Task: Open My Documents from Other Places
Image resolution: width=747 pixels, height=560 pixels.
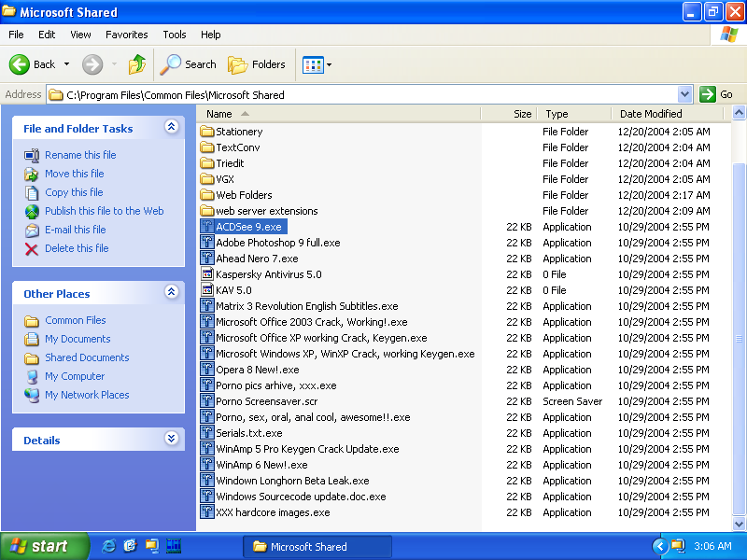Action: [78, 339]
